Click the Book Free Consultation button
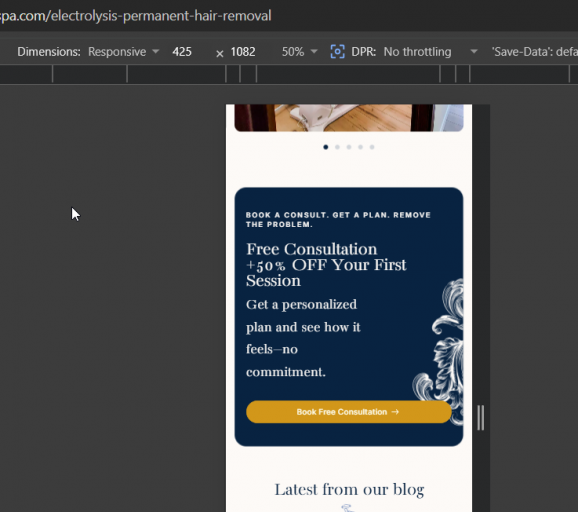The width and height of the screenshot is (578, 512). [348, 412]
